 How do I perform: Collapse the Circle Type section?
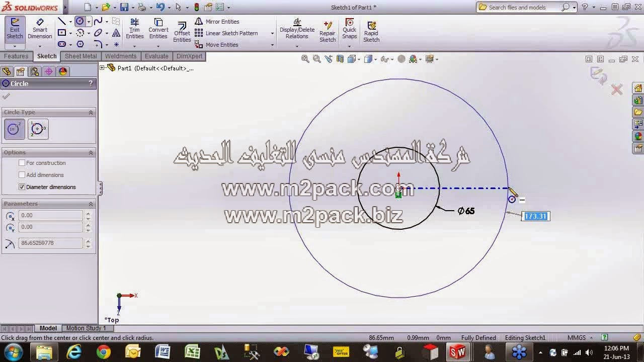pyautogui.click(x=91, y=112)
